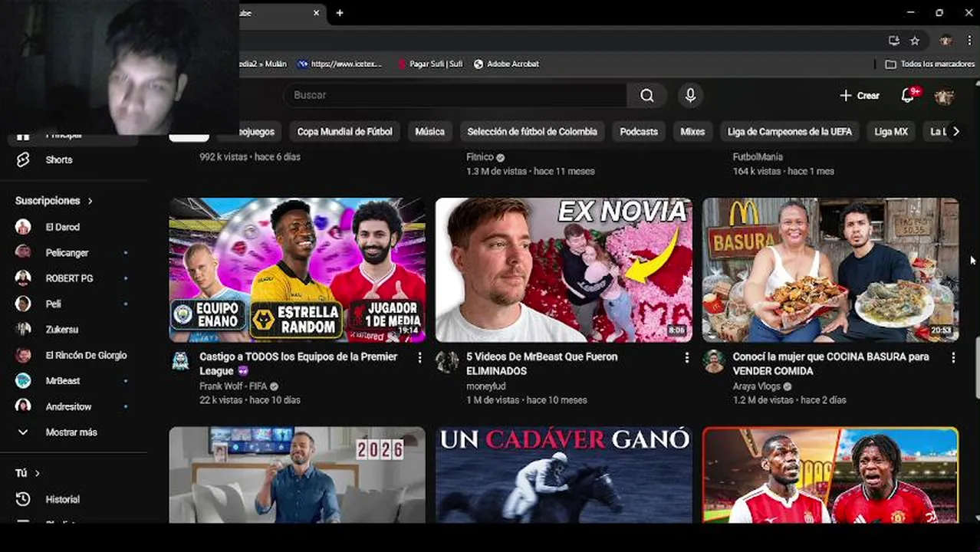
Task: Open Castigo a TODOS los Equipos title
Action: pos(298,363)
